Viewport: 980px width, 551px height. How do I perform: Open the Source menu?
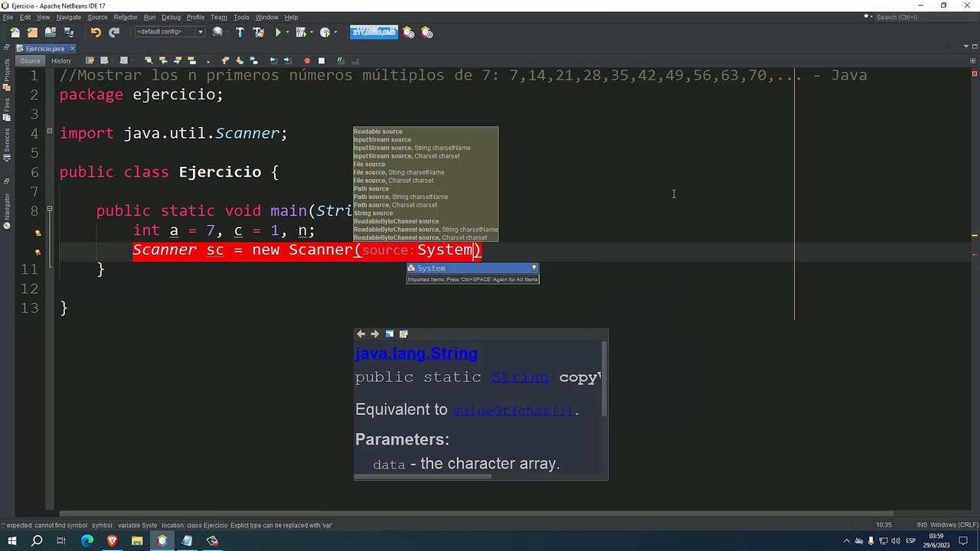tap(97, 17)
